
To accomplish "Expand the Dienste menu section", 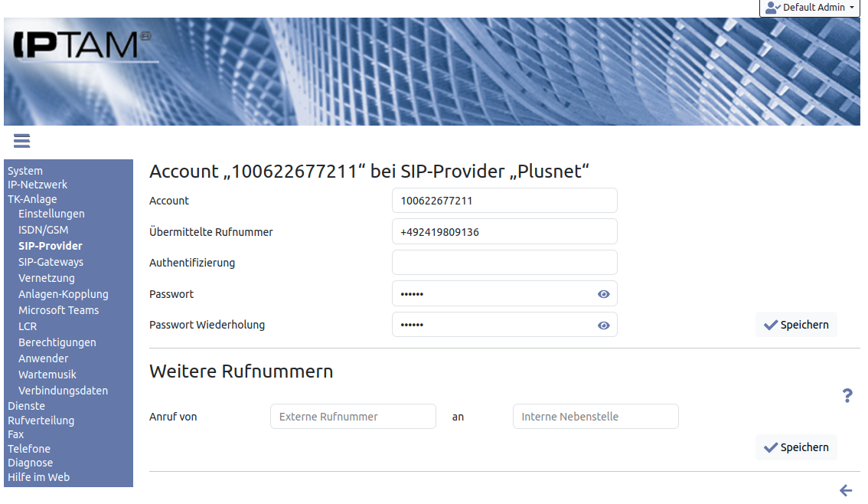I will click(26, 406).
